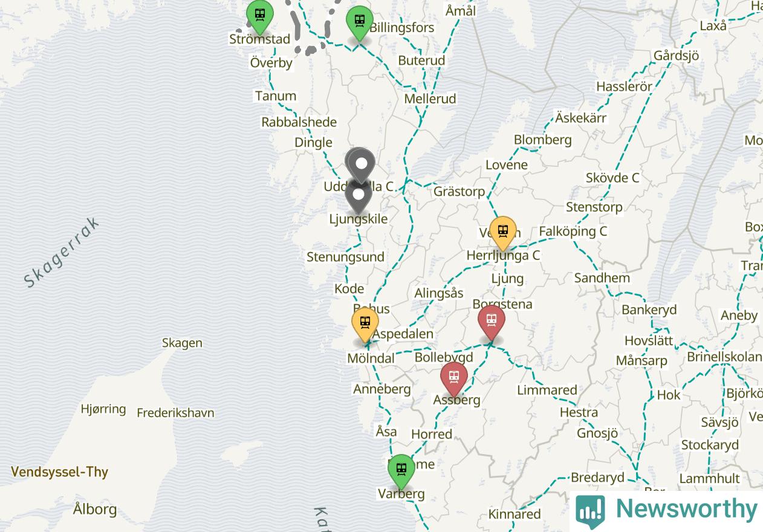Click the Vendsyssel-Thy region label

pos(59,472)
